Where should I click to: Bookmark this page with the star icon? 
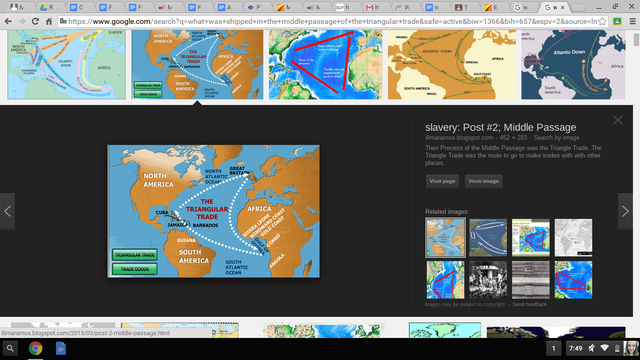[602, 21]
